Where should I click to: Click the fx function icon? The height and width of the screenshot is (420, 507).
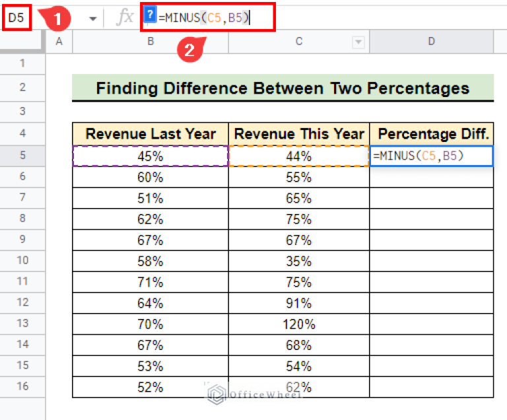coord(124,17)
